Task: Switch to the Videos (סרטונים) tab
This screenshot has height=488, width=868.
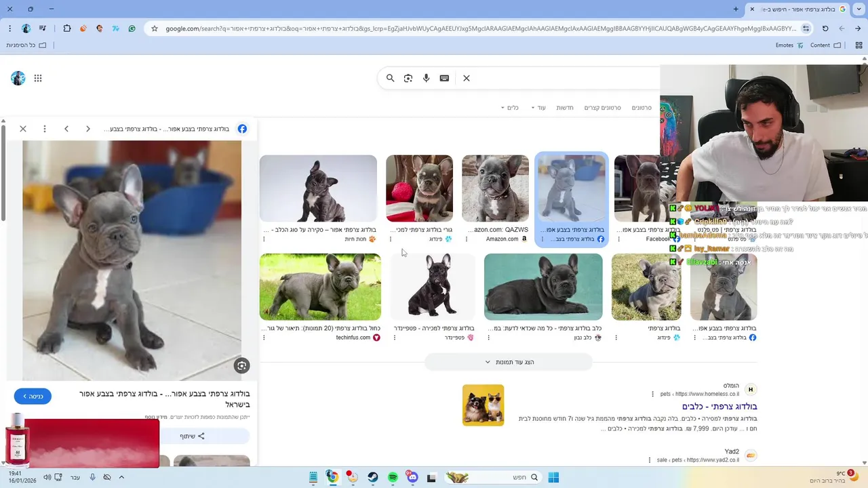Action: pos(642,108)
